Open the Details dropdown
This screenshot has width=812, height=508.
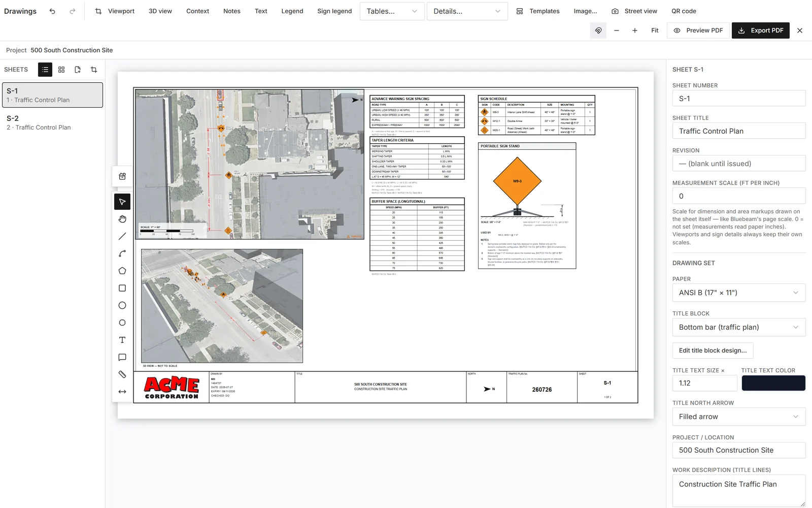(467, 11)
